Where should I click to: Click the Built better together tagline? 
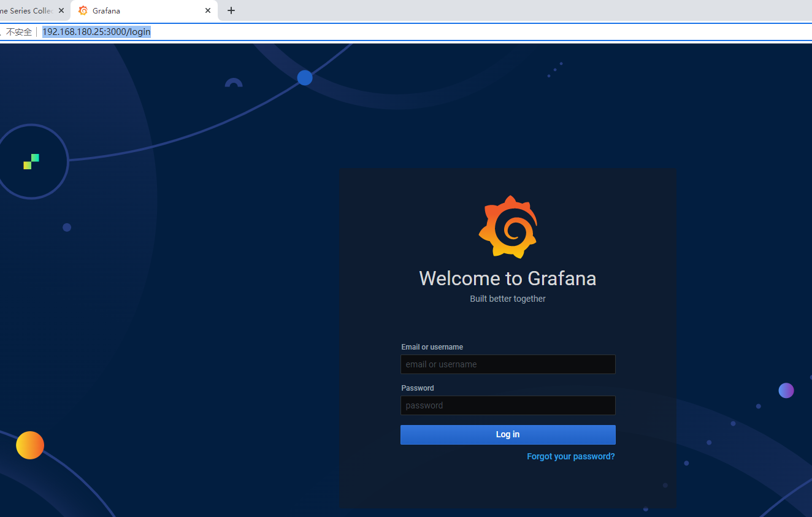point(508,299)
